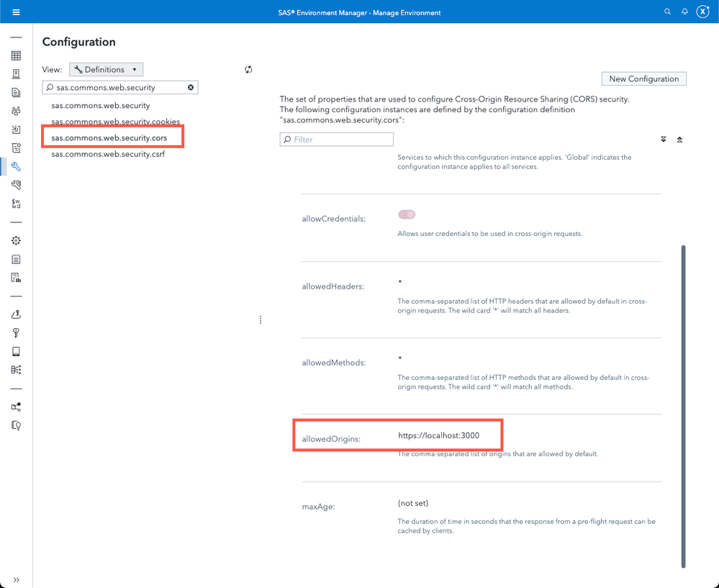The image size is (719, 588).
Task: Click the maxAge label
Action: tap(318, 507)
